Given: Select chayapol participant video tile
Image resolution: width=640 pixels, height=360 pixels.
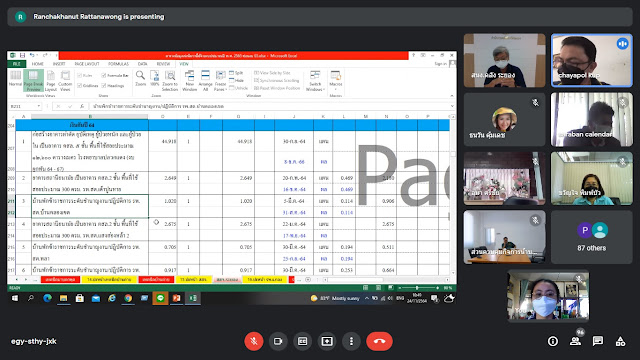Looking at the screenshot, I should tap(592, 60).
